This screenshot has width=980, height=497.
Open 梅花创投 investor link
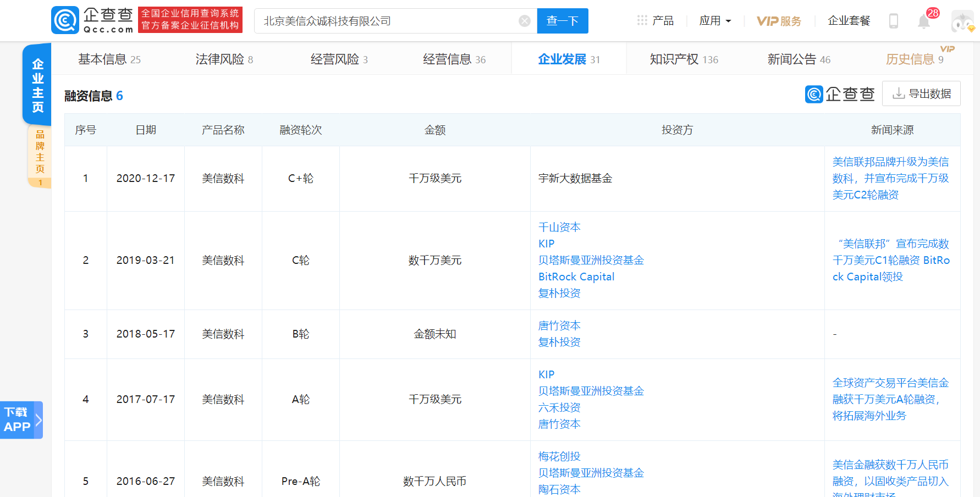click(559, 456)
